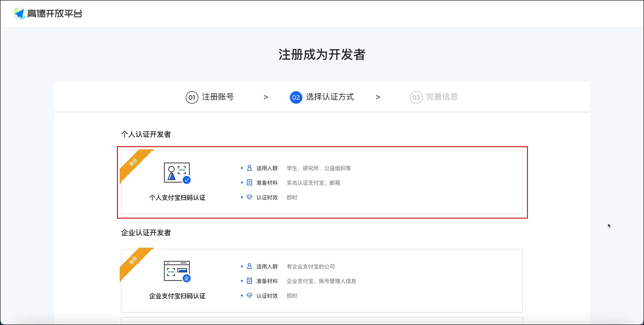Click the document icon beside 准备材料 in enterprise card
644x325 pixels.
(249, 281)
